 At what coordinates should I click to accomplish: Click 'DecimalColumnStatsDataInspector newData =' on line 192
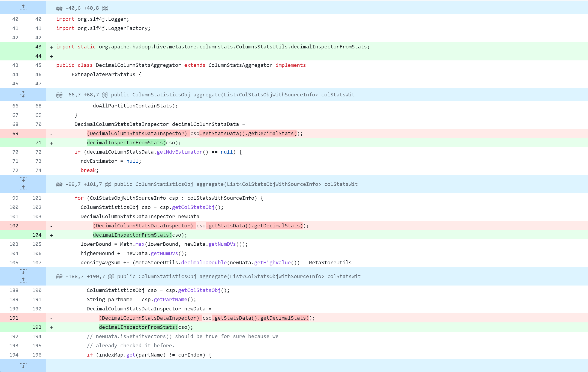tap(149, 309)
